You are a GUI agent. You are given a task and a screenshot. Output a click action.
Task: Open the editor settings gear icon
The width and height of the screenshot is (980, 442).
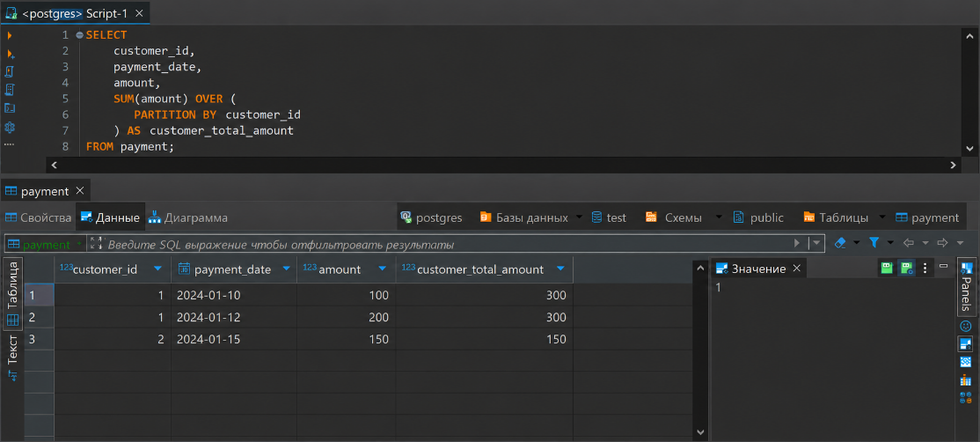10,127
